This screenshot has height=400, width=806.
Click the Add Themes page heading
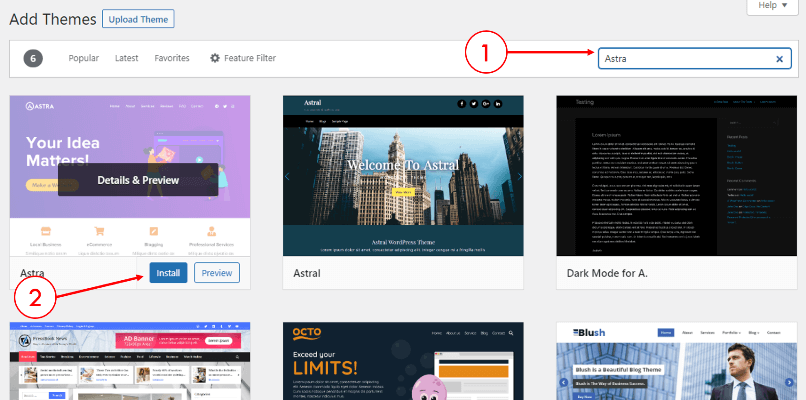click(53, 20)
